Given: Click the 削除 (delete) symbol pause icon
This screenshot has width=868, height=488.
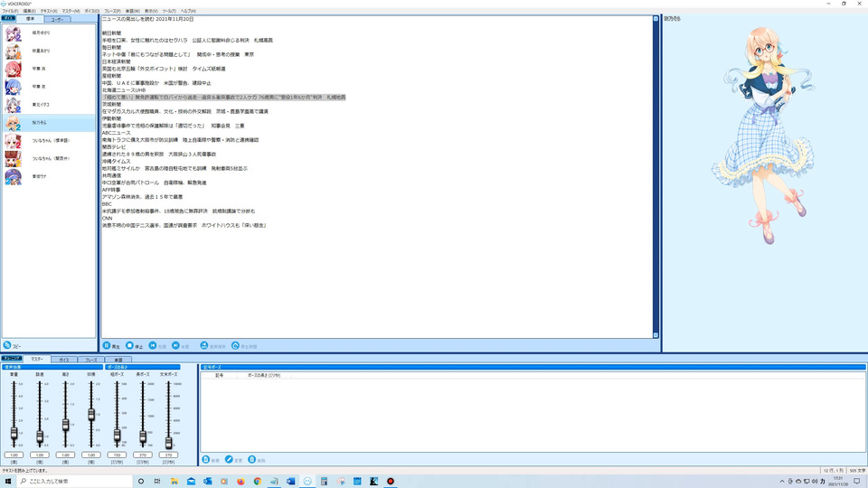Looking at the screenshot, I should [252, 459].
